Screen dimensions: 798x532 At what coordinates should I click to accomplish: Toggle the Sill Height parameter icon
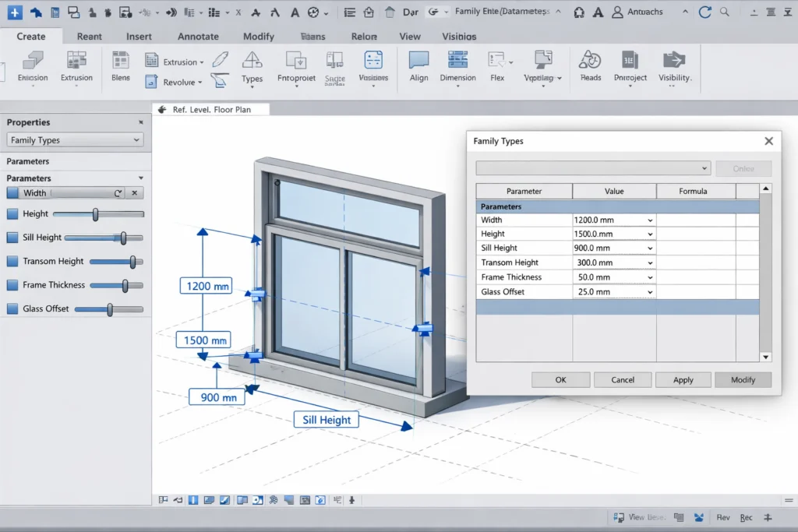pyautogui.click(x=11, y=237)
